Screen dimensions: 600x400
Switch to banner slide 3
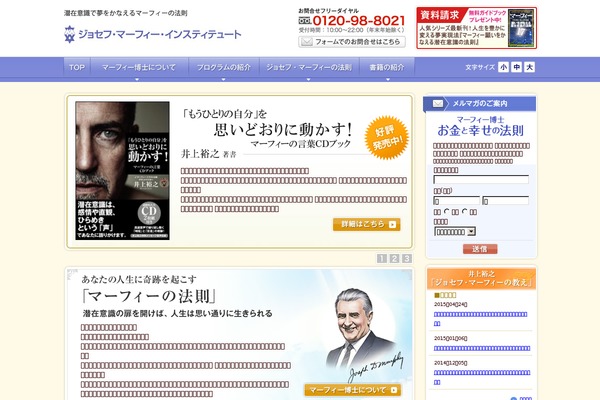407,258
